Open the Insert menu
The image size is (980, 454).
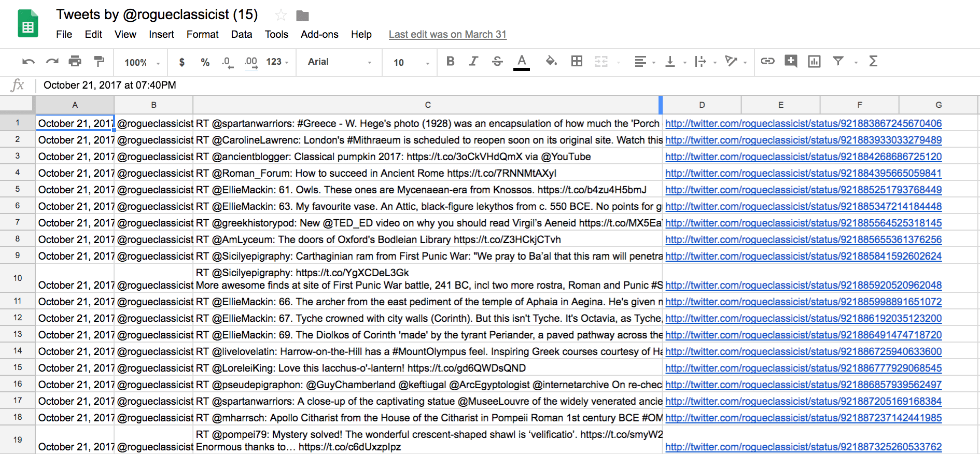pyautogui.click(x=161, y=34)
